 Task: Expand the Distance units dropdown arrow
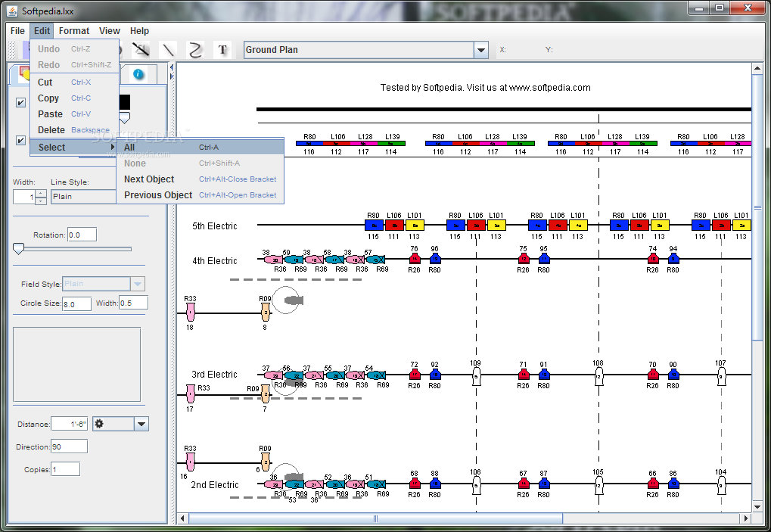(141, 424)
